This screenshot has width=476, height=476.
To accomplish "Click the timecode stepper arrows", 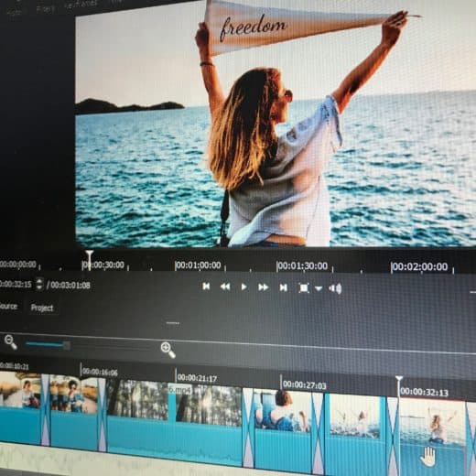I will click(39, 284).
